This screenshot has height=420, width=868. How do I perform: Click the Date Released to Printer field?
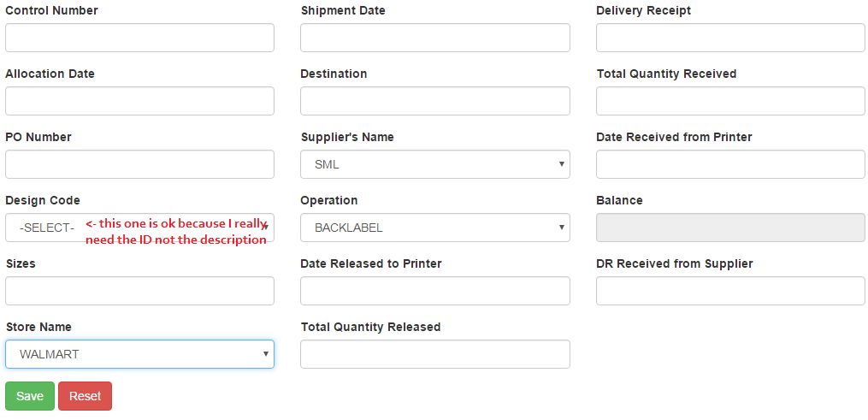coord(434,291)
